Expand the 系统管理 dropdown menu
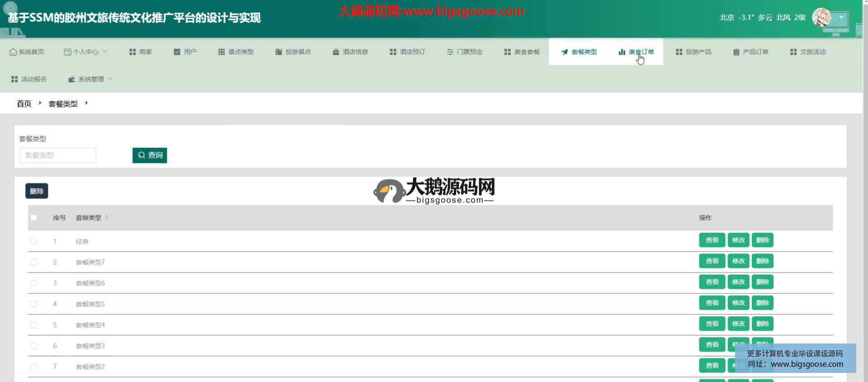The image size is (868, 382). (x=90, y=79)
